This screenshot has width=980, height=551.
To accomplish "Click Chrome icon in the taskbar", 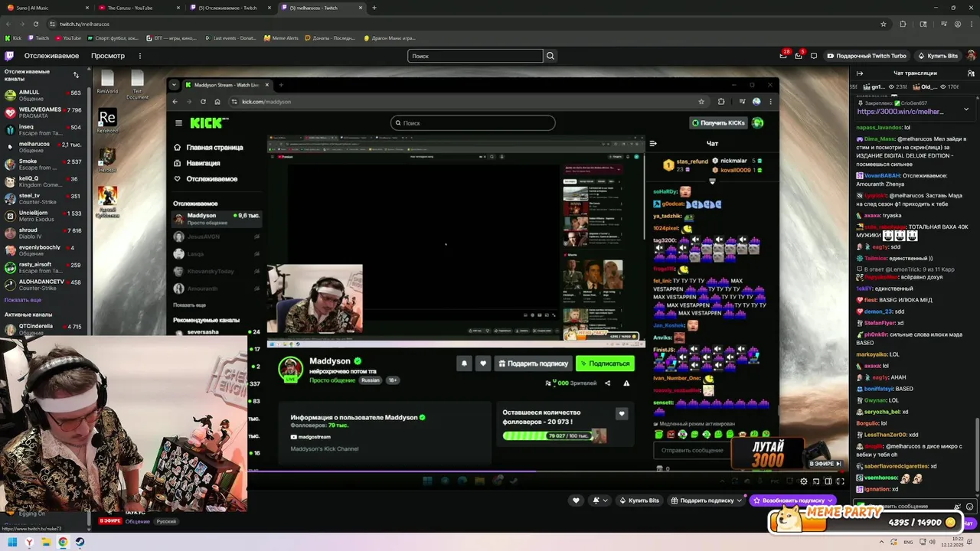I will 63,543.
